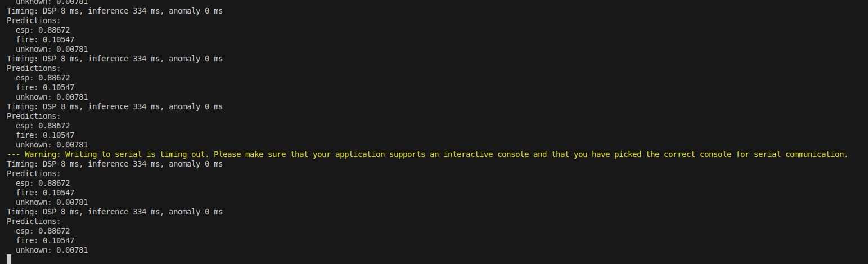This screenshot has width=868, height=264.
Task: Click the esp line right after the warning
Action: [43, 183]
